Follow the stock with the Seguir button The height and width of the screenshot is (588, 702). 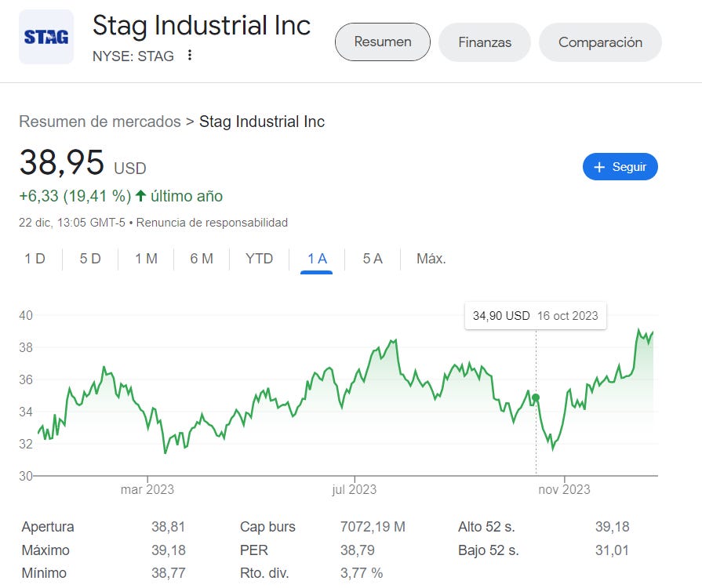pyautogui.click(x=620, y=167)
